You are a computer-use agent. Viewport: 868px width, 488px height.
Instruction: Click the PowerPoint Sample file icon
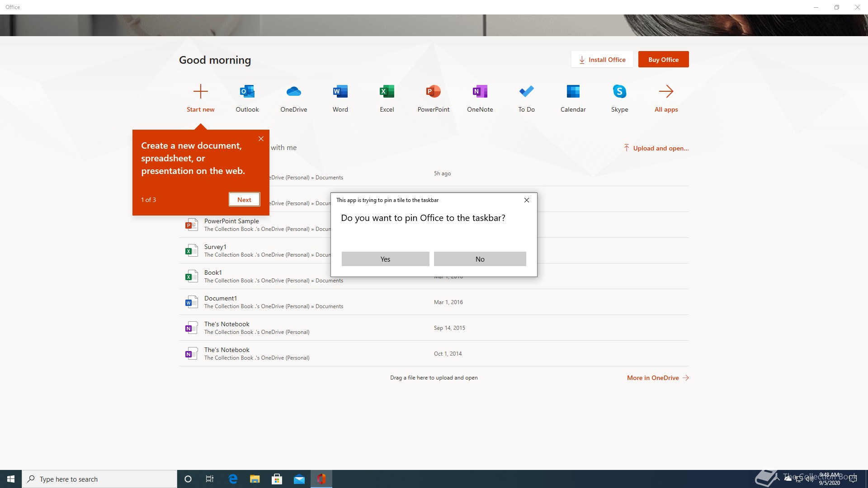[x=191, y=225]
